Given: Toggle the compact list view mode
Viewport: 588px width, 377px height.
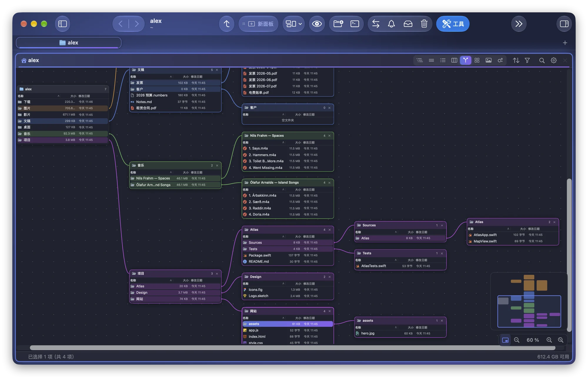Looking at the screenshot, I should point(431,60).
